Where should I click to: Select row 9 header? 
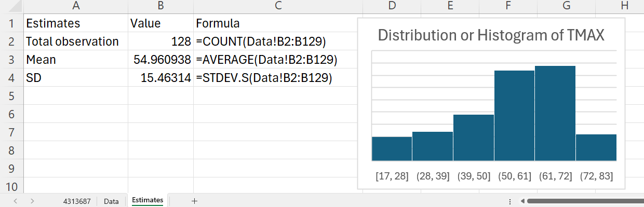[x=11, y=169]
